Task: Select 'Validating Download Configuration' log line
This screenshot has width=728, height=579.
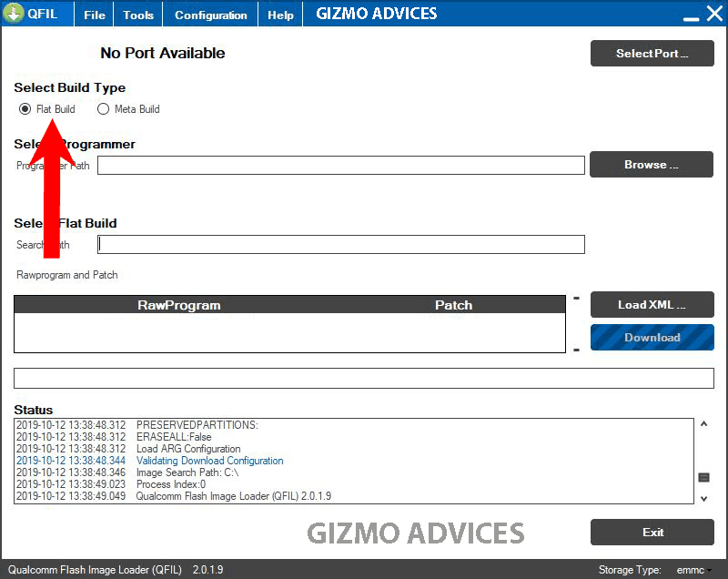Action: click(x=209, y=461)
